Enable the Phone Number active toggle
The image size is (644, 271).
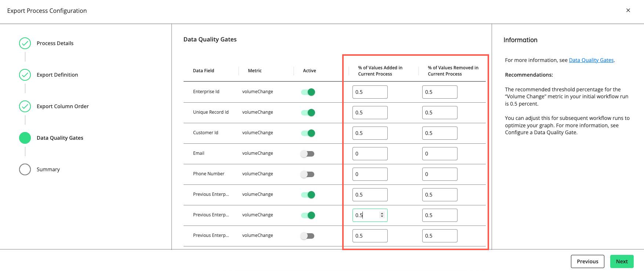[307, 174]
